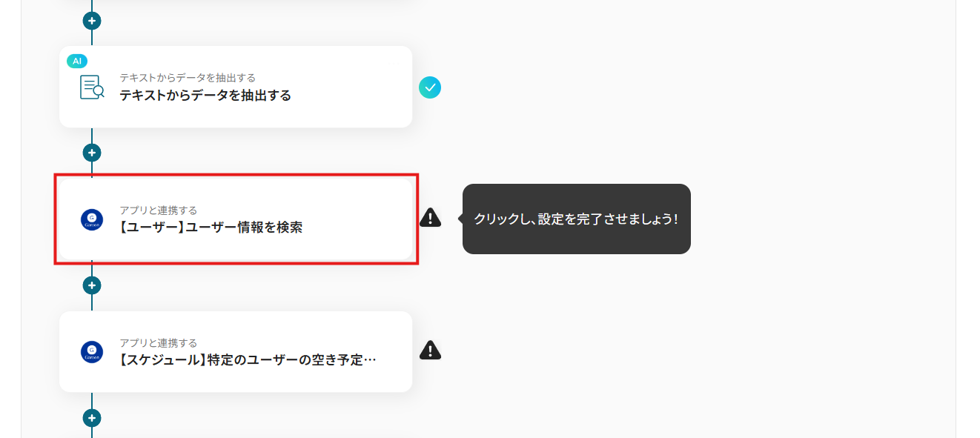Add step between user search and schedule steps
The height and width of the screenshot is (438, 980).
click(92, 285)
